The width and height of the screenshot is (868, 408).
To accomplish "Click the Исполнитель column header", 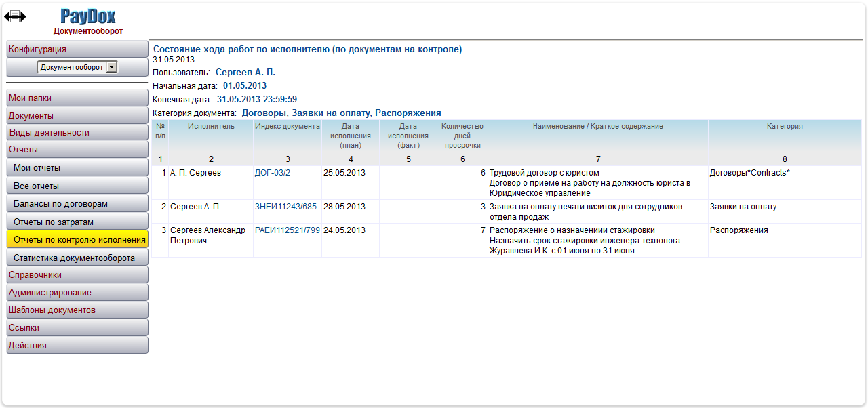I will pyautogui.click(x=211, y=127).
